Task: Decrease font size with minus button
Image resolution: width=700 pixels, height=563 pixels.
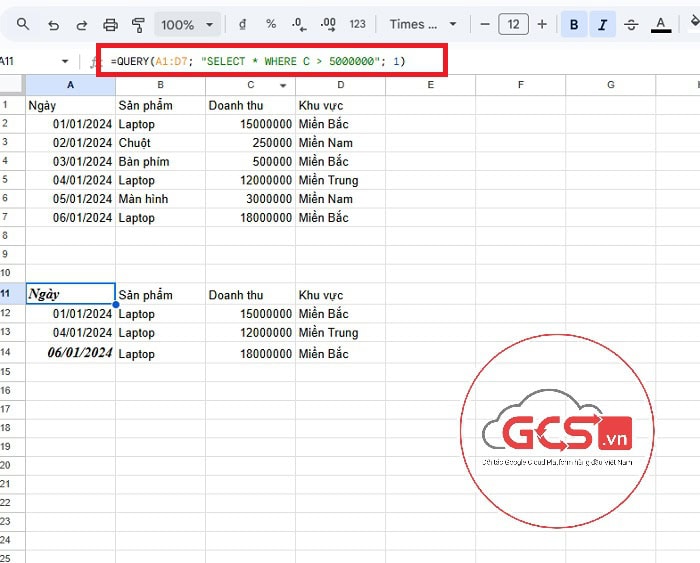Action: 484,24
